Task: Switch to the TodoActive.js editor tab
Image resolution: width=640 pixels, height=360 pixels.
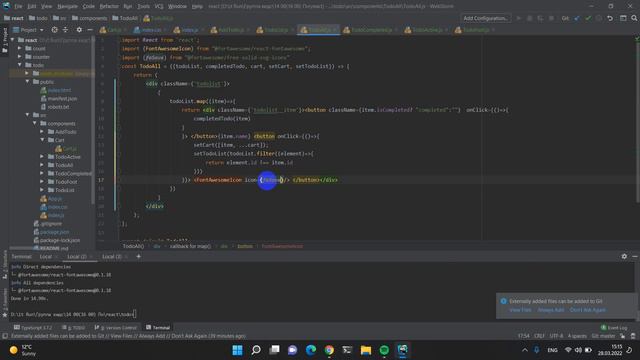Action: pos(427,30)
